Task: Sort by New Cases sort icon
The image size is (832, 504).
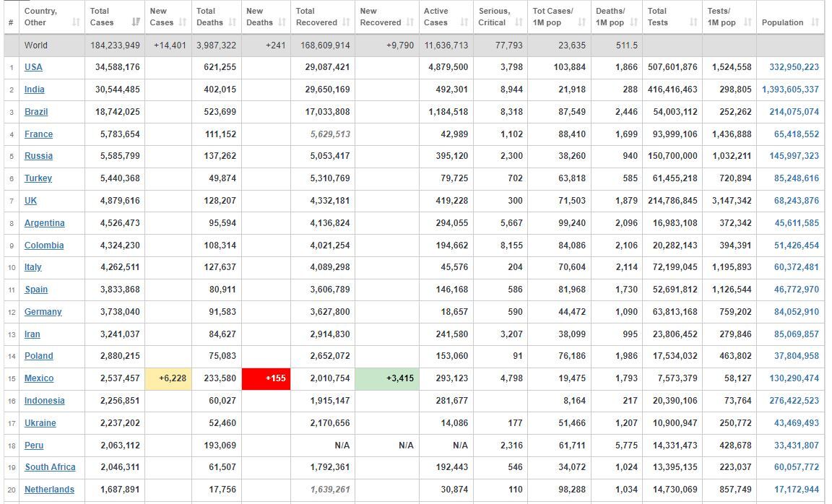Action: (183, 22)
